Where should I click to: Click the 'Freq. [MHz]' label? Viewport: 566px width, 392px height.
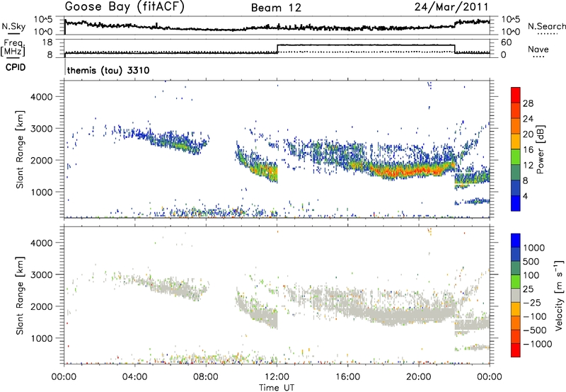coord(13,48)
